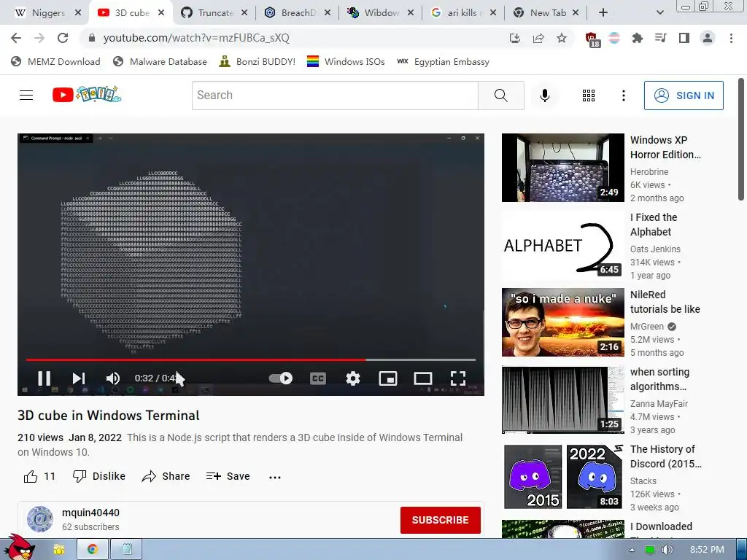Open more actions ellipsis below video
This screenshot has width=747, height=560.
[275, 477]
